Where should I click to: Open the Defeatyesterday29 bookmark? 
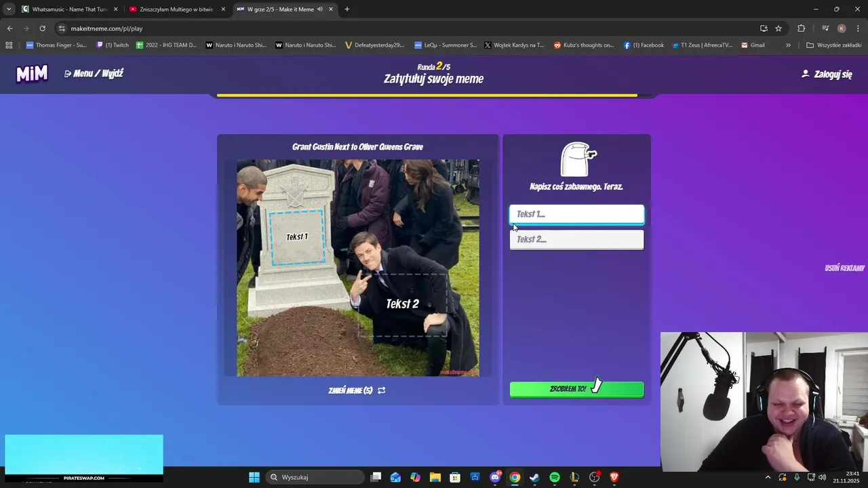pos(375,45)
